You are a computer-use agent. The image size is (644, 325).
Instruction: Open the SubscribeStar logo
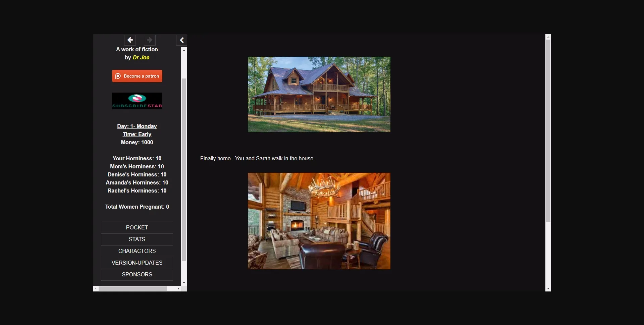click(137, 101)
